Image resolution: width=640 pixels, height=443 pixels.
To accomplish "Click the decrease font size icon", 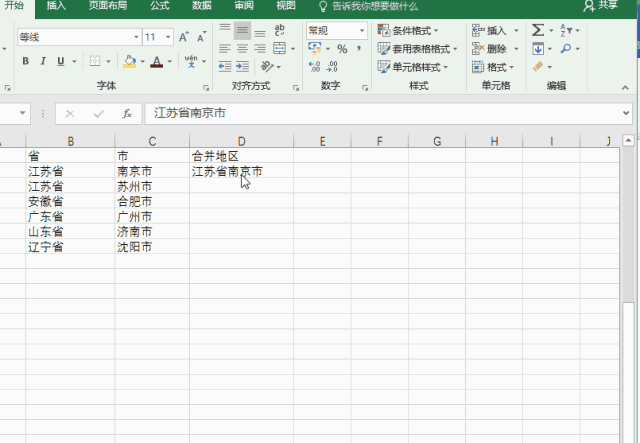I will point(201,37).
